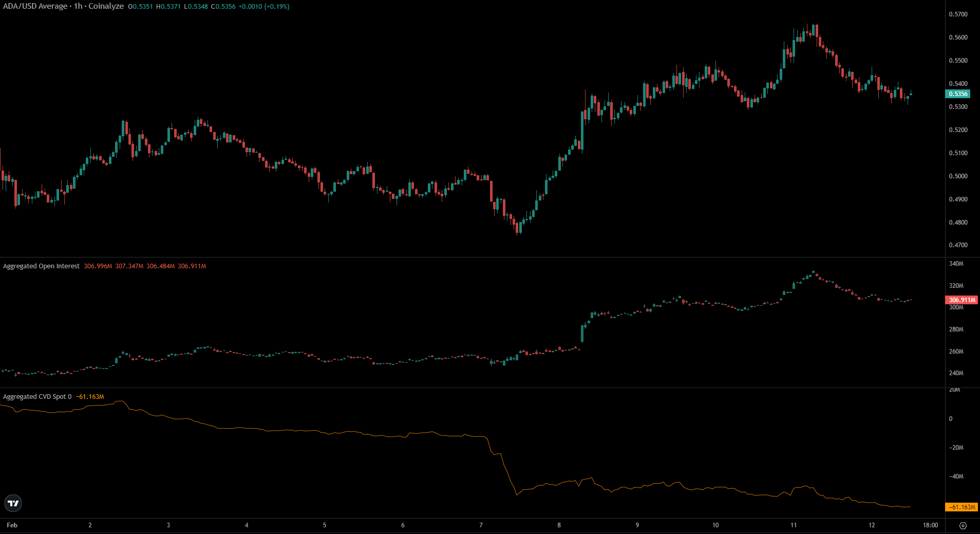Screen dimensions: 980x534
Task: Select the Aggregated CVD Spot indicator label
Action: (37, 397)
